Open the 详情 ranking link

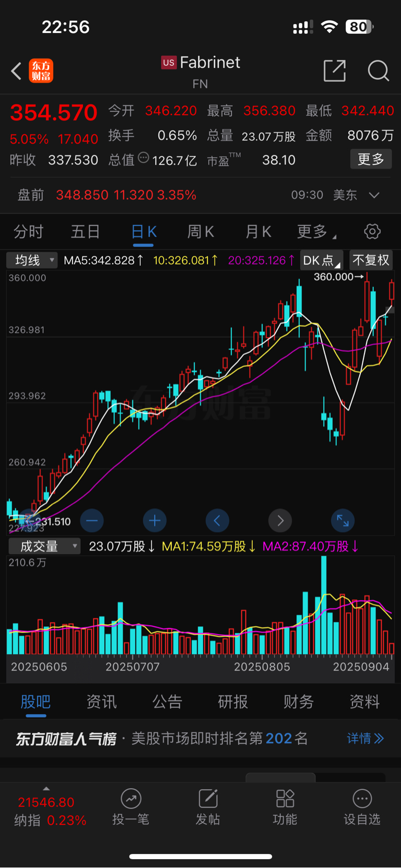365,739
